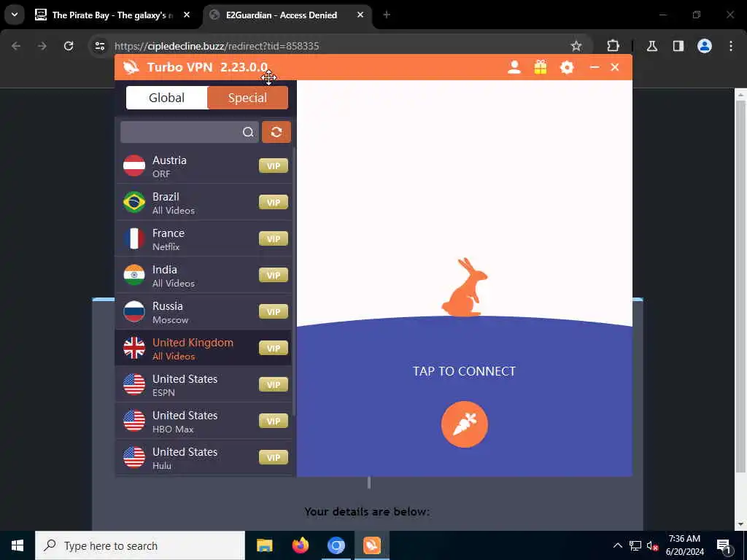Select Brazil All Videos server
The image size is (747, 560).
point(204,203)
